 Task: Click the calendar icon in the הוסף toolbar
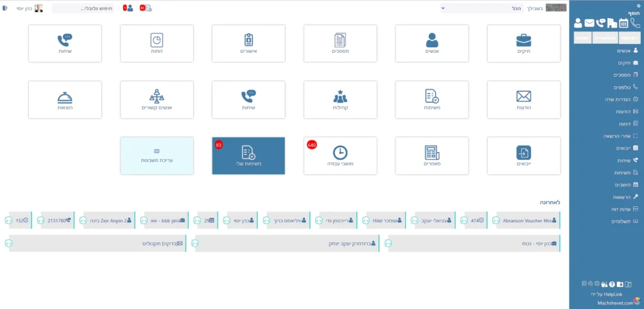tap(623, 23)
